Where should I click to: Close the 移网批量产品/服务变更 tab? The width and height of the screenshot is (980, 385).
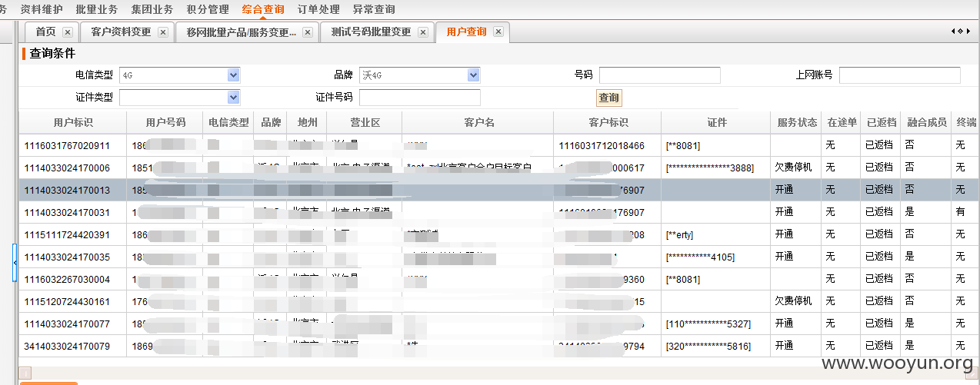tap(307, 32)
